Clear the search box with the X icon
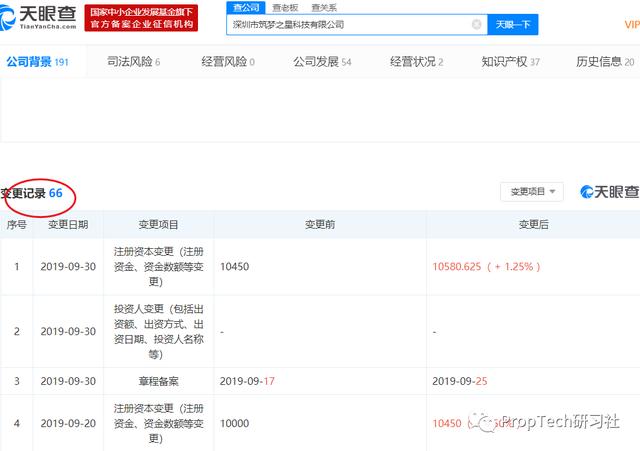 coord(476,24)
